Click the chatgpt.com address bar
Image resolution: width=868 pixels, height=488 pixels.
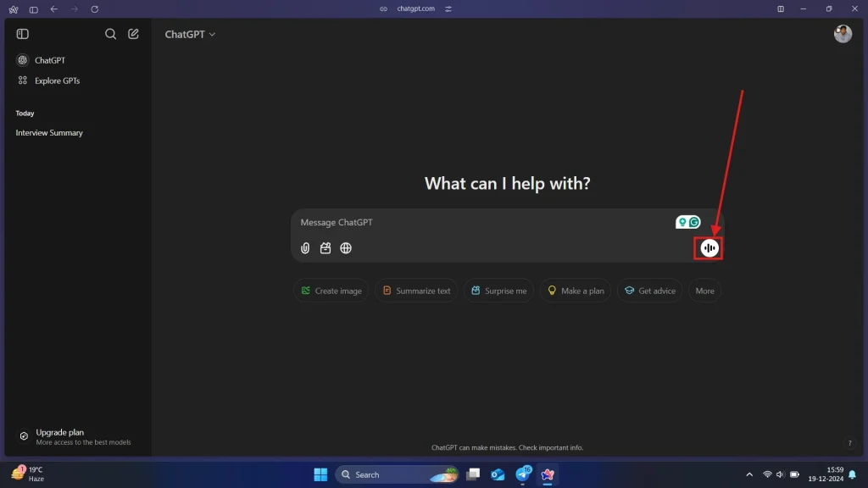click(415, 8)
